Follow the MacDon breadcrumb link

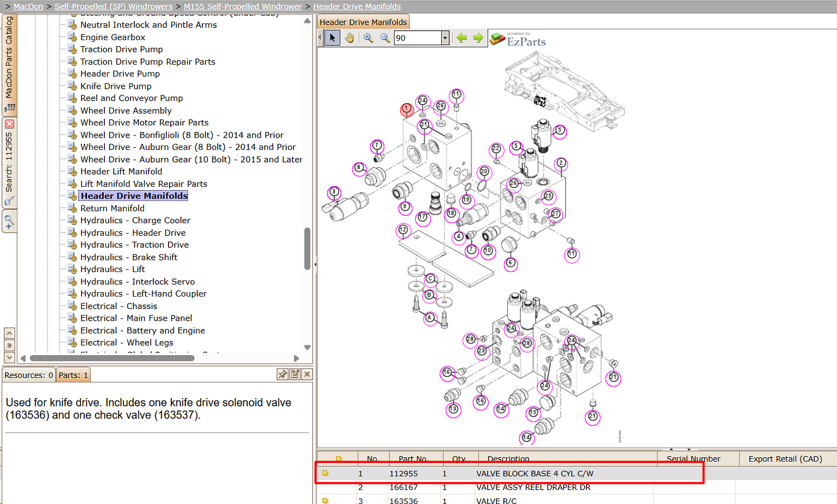point(28,7)
